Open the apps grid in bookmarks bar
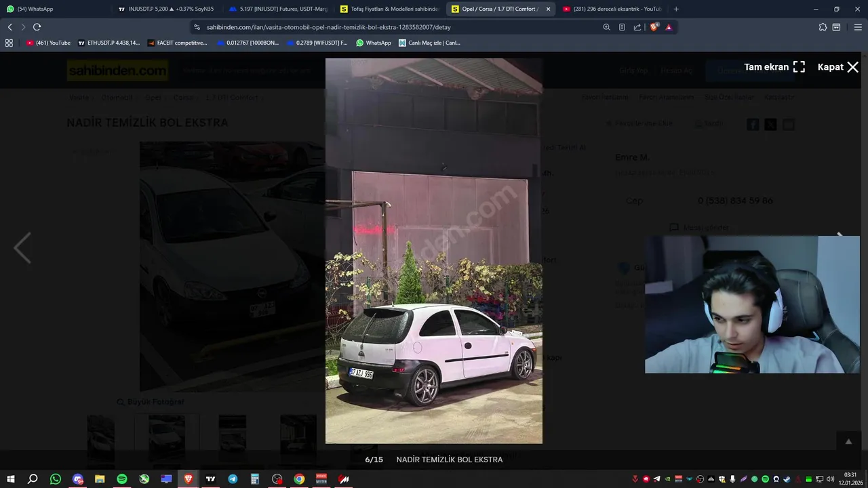The height and width of the screenshot is (488, 868). [9, 43]
